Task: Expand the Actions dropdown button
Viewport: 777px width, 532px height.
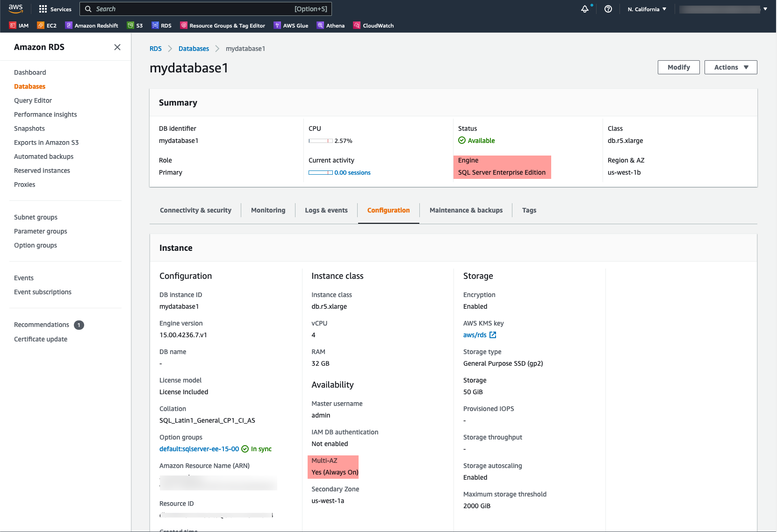Action: tap(731, 67)
